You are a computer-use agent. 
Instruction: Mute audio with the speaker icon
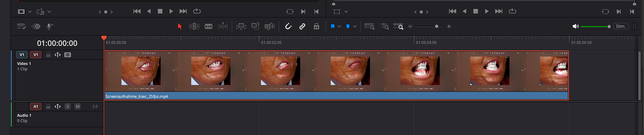(x=576, y=26)
